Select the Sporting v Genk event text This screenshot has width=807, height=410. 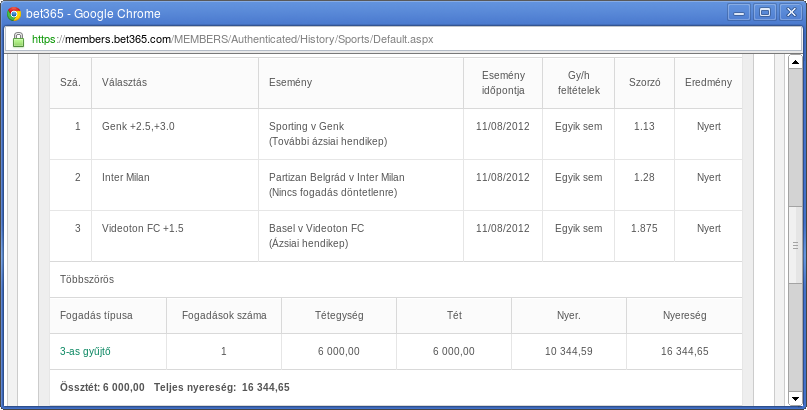coord(306,127)
